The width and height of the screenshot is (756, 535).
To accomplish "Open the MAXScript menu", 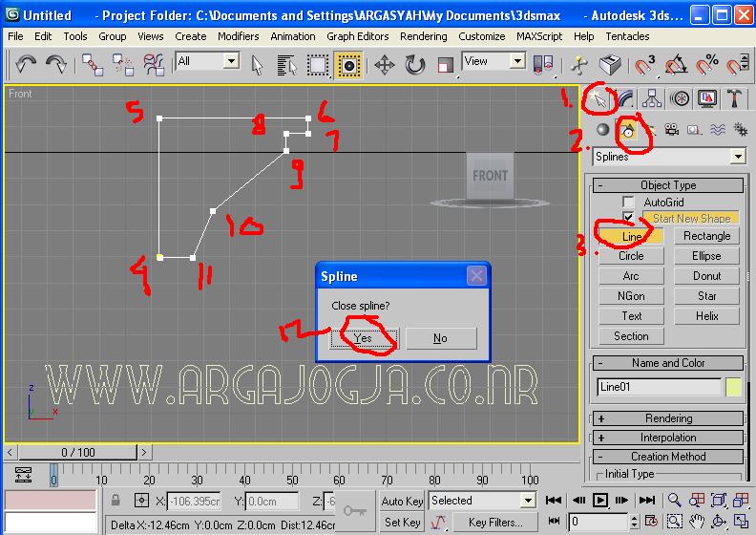I will [539, 36].
